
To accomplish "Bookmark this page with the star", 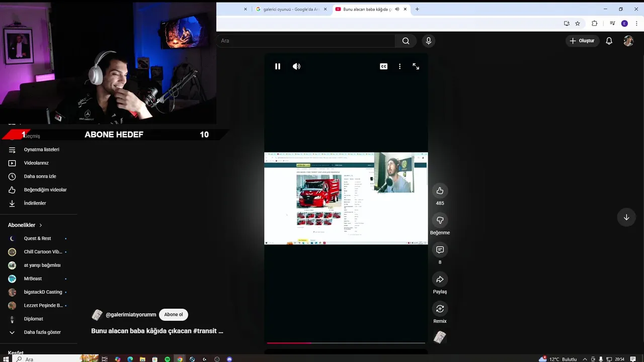I will pos(578,23).
